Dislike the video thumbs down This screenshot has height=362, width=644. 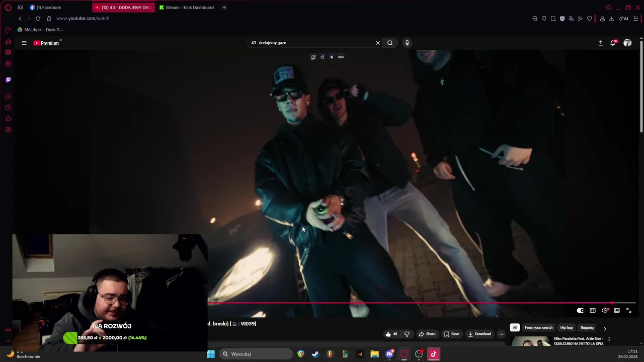click(x=407, y=334)
